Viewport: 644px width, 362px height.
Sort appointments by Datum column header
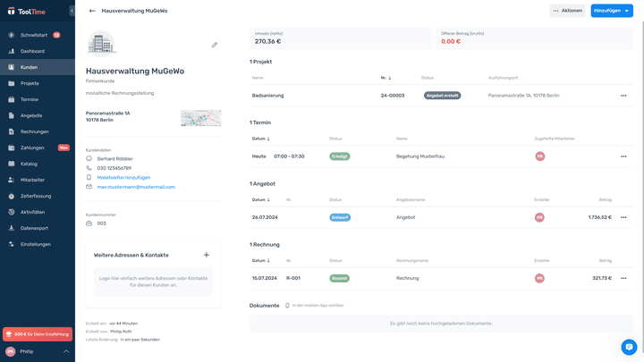[x=261, y=139]
